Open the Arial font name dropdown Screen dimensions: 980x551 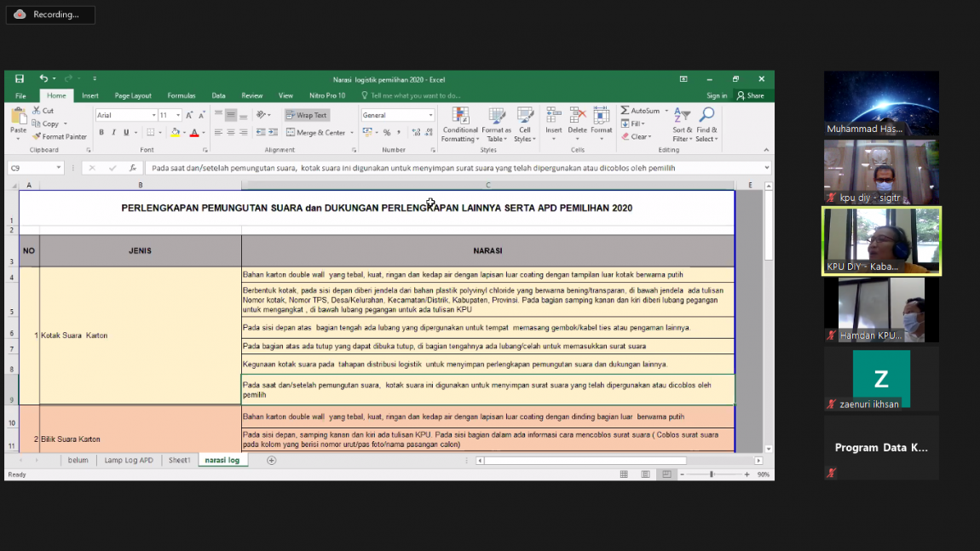coord(153,115)
